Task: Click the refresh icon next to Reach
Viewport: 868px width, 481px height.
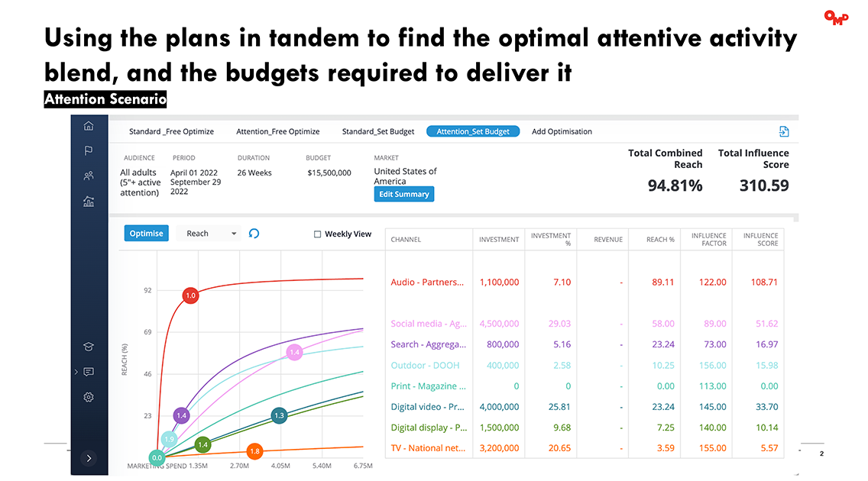Action: [253, 233]
